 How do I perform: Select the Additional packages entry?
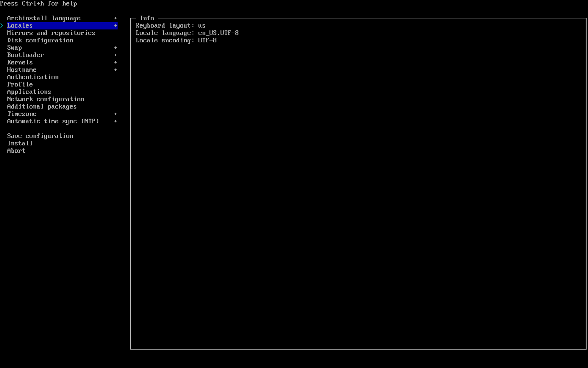tap(42, 107)
